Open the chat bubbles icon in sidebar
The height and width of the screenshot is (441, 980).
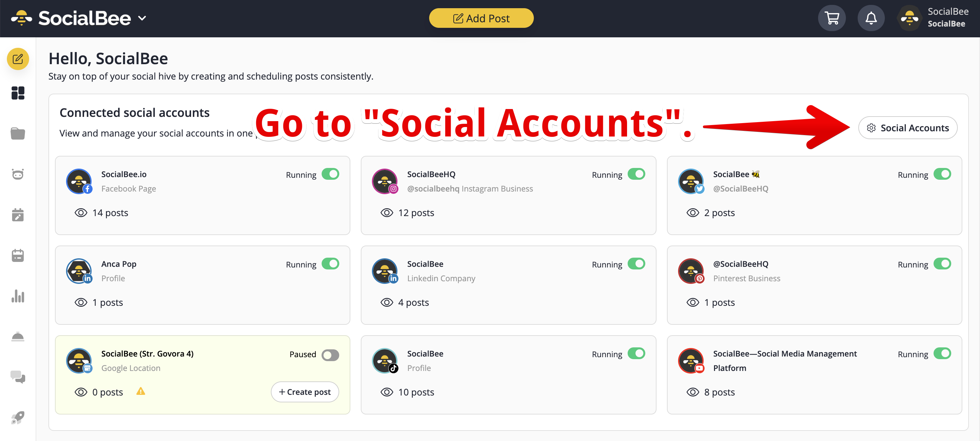[18, 377]
